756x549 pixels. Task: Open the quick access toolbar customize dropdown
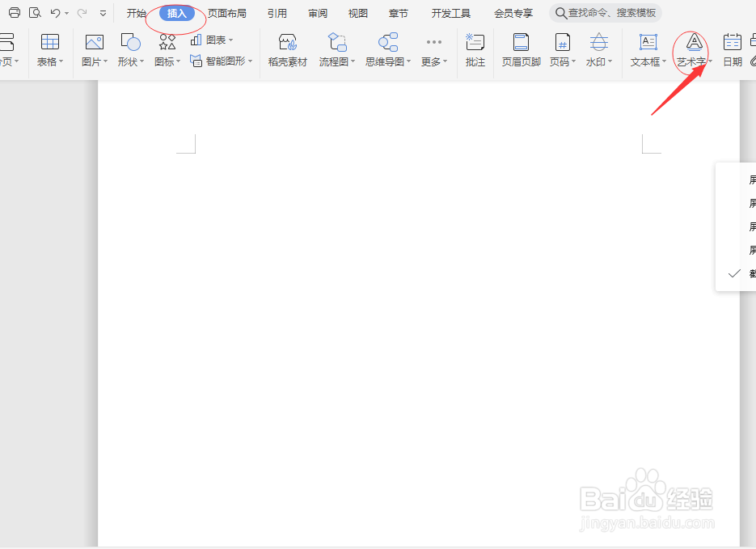pyautogui.click(x=103, y=14)
